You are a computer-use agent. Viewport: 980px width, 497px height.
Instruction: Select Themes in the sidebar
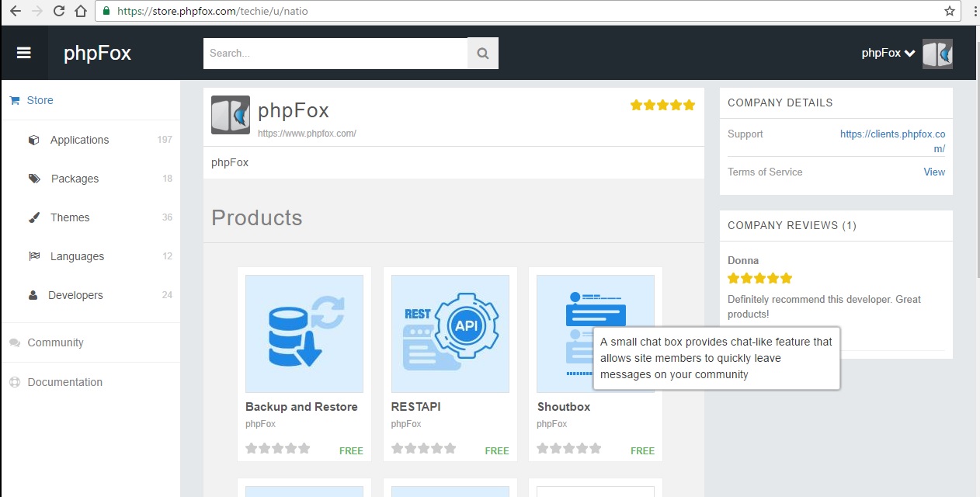pos(70,217)
